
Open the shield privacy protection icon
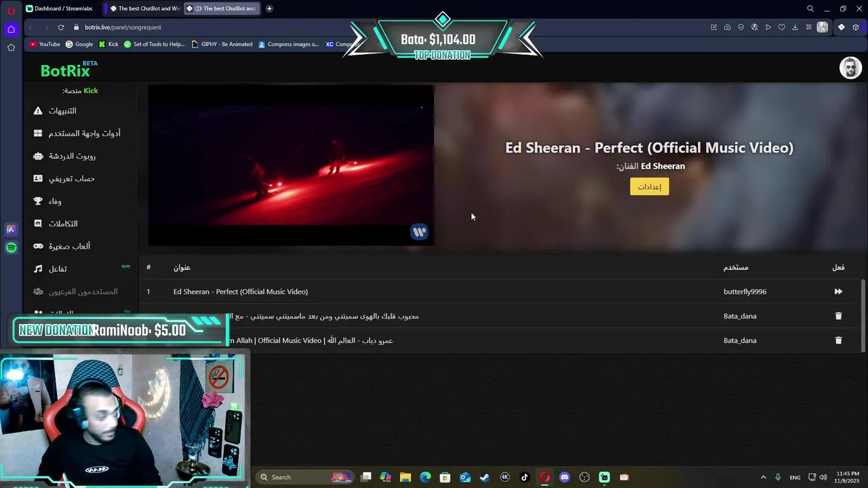coord(741,27)
